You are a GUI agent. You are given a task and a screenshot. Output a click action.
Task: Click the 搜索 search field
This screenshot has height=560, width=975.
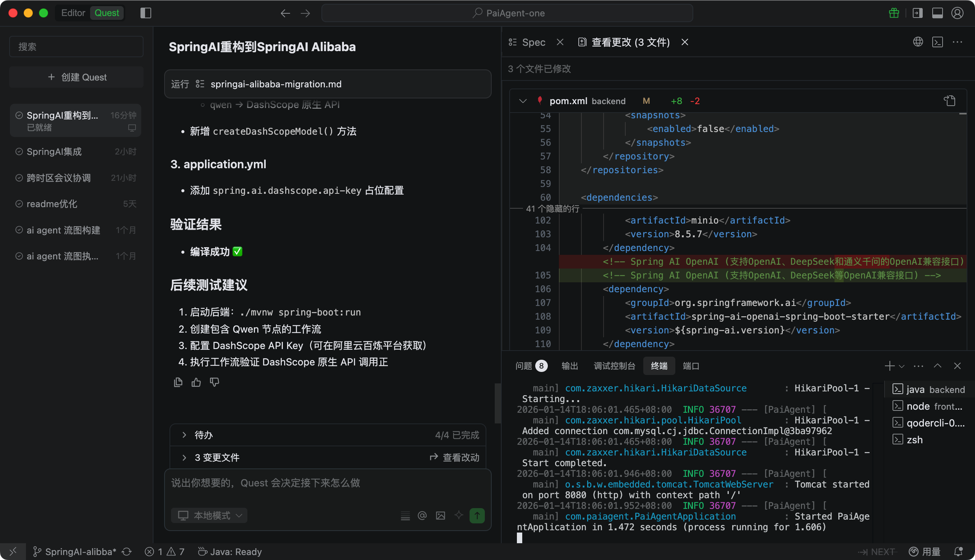[77, 47]
